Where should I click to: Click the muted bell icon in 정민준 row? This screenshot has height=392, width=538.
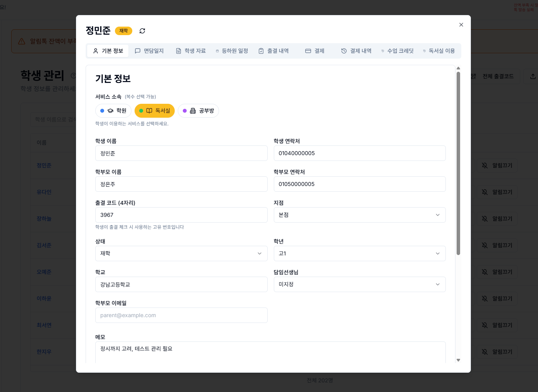coord(485,166)
